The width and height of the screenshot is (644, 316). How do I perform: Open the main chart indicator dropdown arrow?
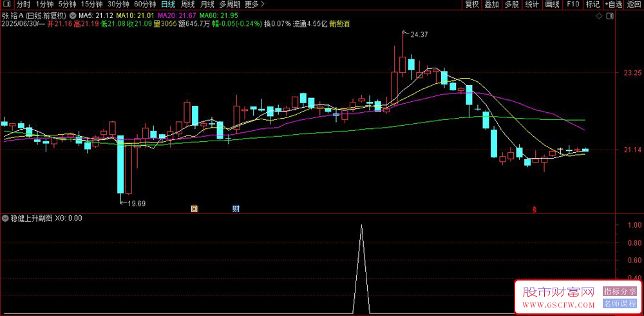[x=73, y=16]
